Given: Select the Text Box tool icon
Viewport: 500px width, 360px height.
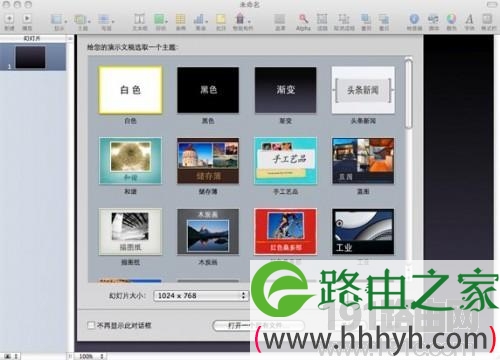Looking at the screenshot, I should pyautogui.click(x=140, y=19).
